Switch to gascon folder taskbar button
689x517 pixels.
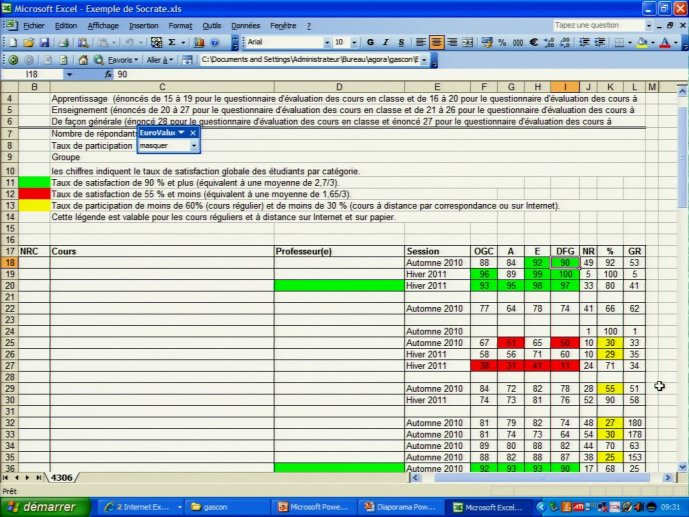coord(227,507)
